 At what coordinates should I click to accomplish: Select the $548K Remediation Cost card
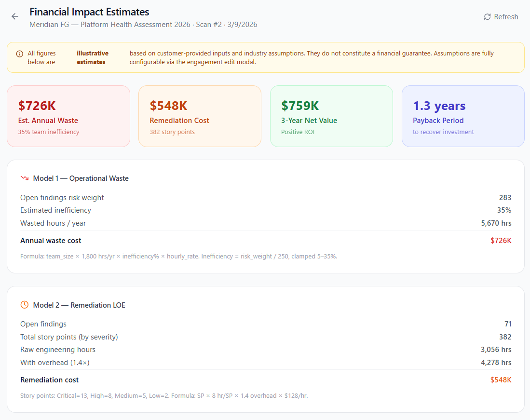pos(200,116)
